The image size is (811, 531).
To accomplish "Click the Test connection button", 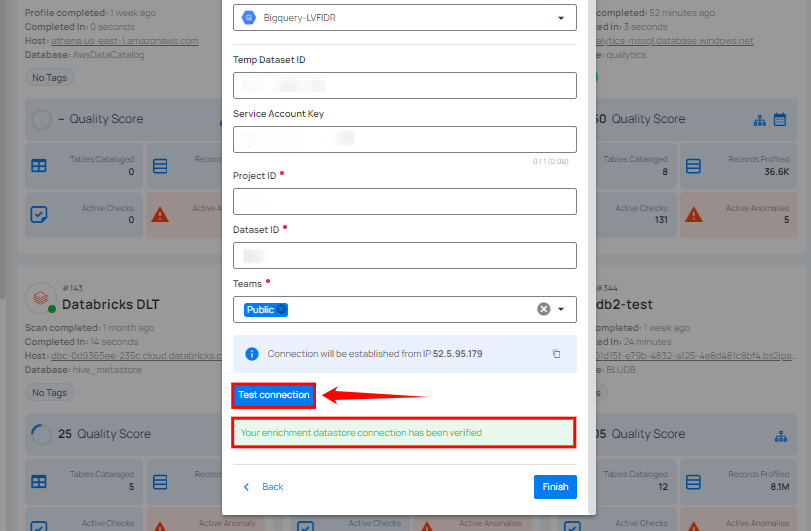I will pyautogui.click(x=274, y=395).
